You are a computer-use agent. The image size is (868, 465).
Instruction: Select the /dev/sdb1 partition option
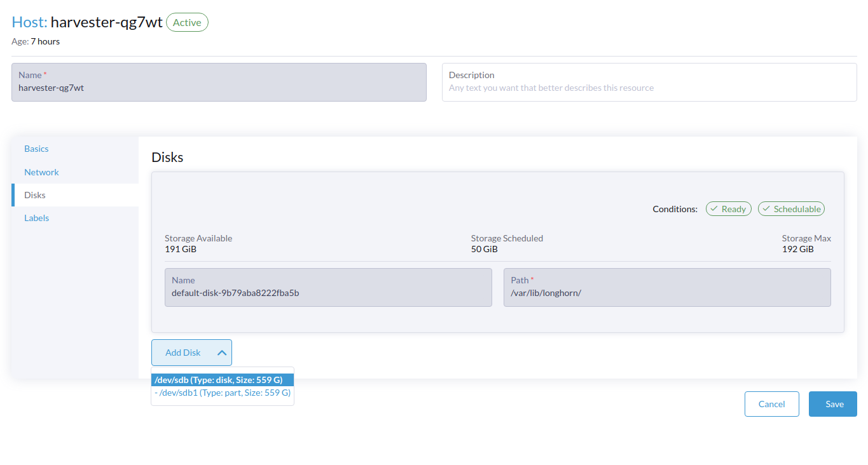click(x=222, y=393)
